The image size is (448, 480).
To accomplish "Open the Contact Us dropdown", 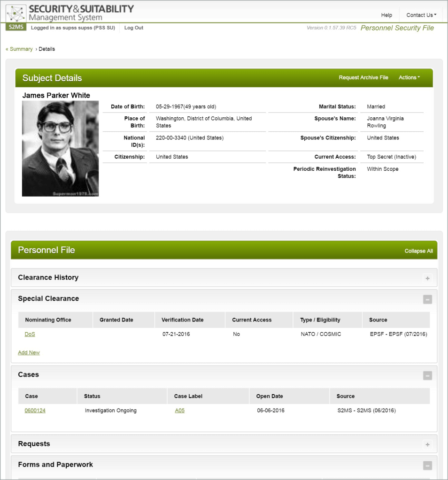I will click(x=421, y=15).
